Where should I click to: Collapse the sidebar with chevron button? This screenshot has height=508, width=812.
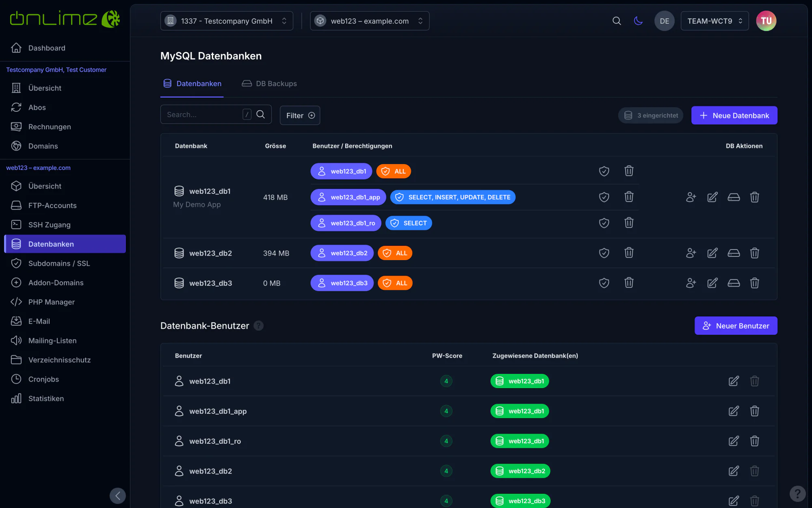click(x=118, y=496)
